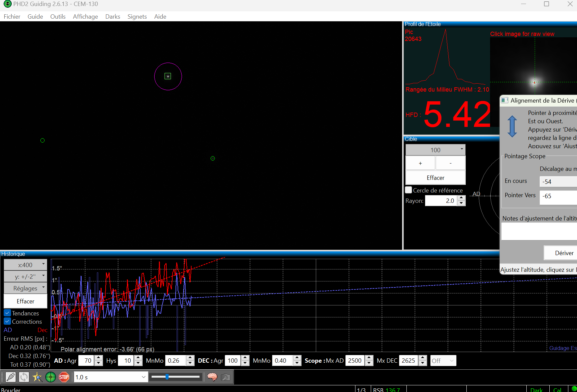Viewport: 577px width, 392px height.
Task: Click the PHD2 app icon in title bar
Action: point(7,4)
